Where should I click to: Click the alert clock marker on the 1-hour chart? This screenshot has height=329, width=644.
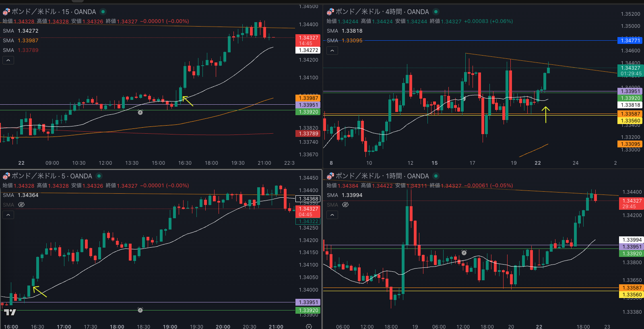pyautogui.click(x=464, y=252)
